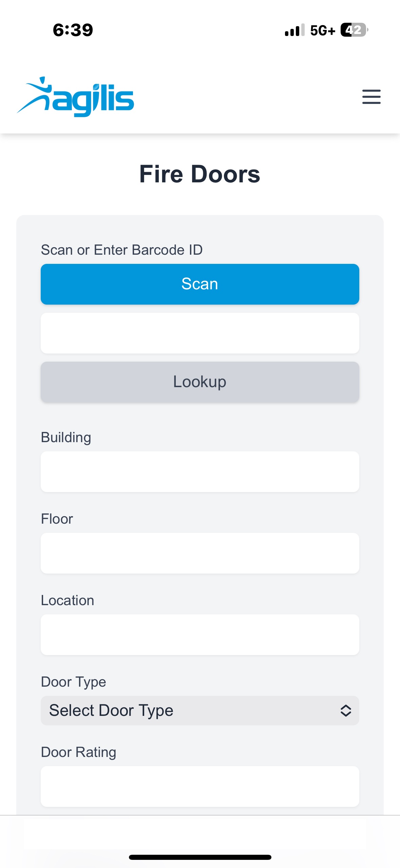Focus the Door Rating input field
This screenshot has height=868, width=400.
click(x=200, y=786)
